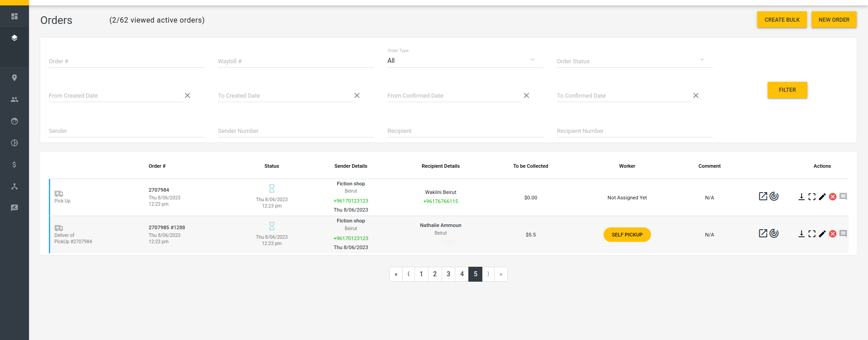Open order 2707985 in a new window
Viewport: 868px width, 340px height.
click(x=763, y=233)
